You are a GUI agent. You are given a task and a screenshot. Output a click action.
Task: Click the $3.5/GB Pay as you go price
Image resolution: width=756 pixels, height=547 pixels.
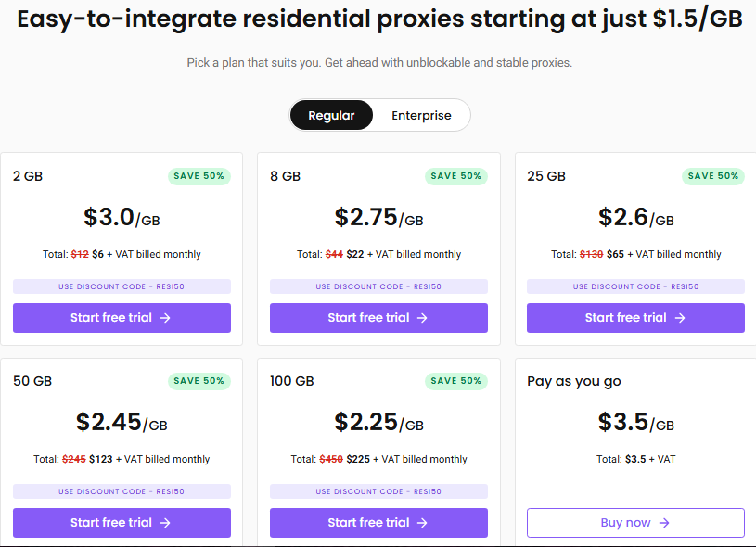coord(635,423)
